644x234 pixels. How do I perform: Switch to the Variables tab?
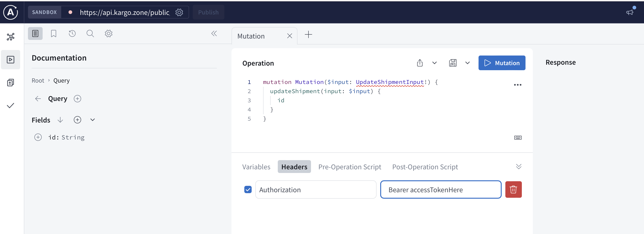tap(256, 166)
